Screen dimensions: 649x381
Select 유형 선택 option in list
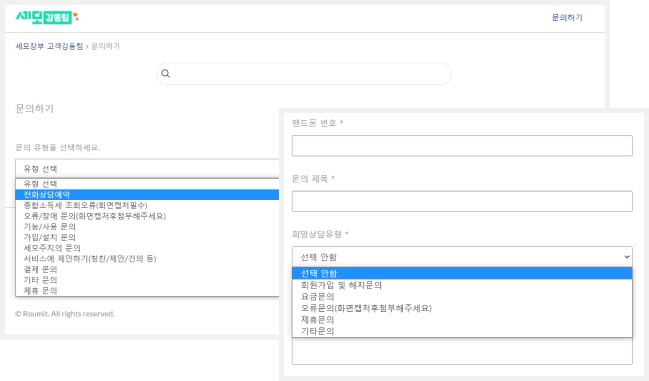(147, 184)
